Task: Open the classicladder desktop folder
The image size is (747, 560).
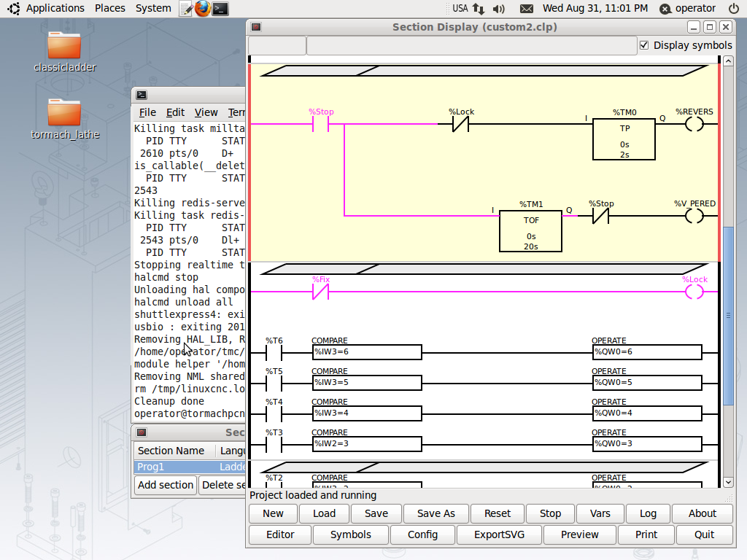Action: pos(65,46)
